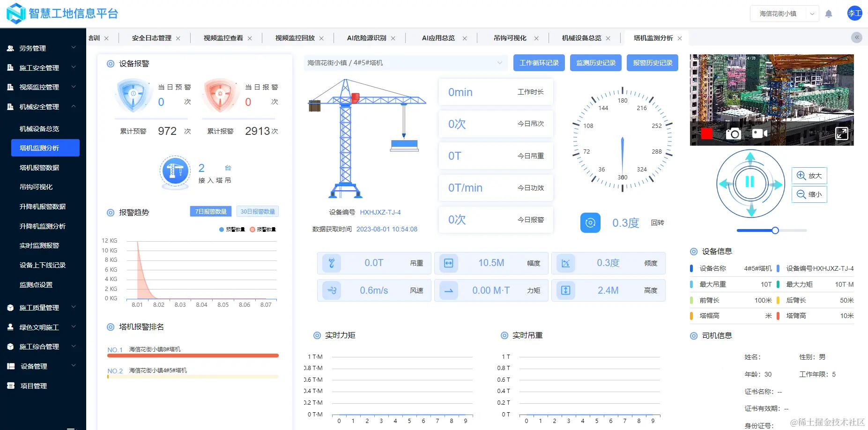The width and height of the screenshot is (868, 430).
Task: Click the rotation angle camera icon next to 0.3度
Action: click(x=590, y=222)
